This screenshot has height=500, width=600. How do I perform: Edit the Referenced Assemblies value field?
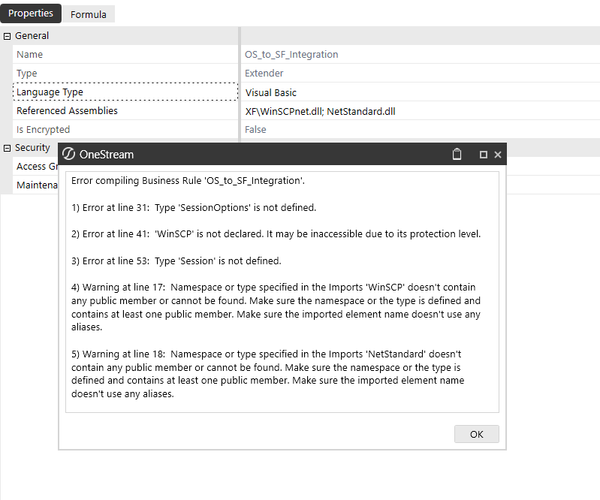(x=420, y=111)
